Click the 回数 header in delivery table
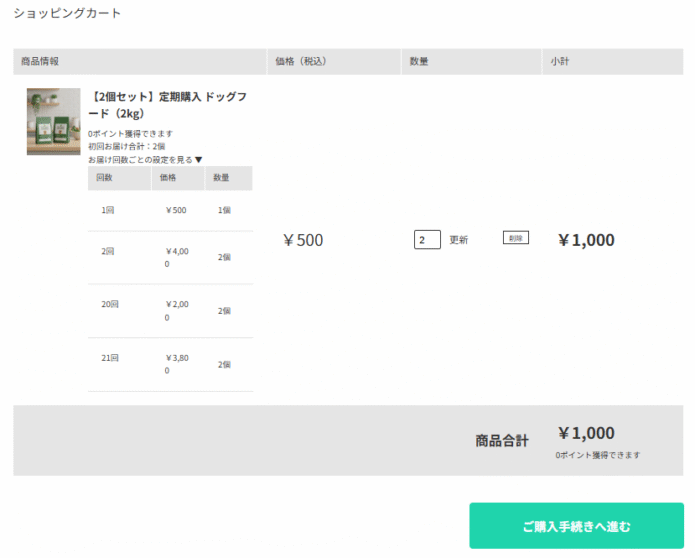The width and height of the screenshot is (695, 558). 104,178
